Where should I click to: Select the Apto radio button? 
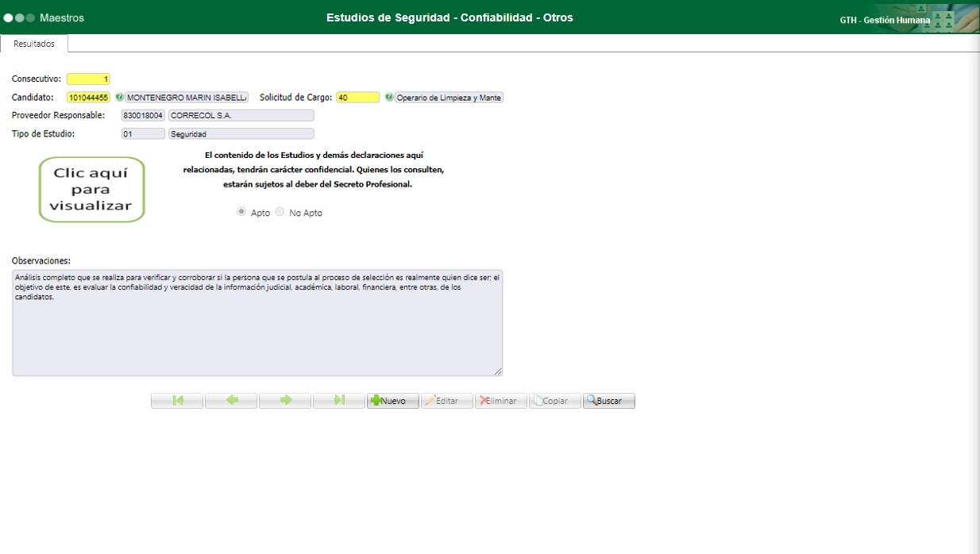pos(241,211)
